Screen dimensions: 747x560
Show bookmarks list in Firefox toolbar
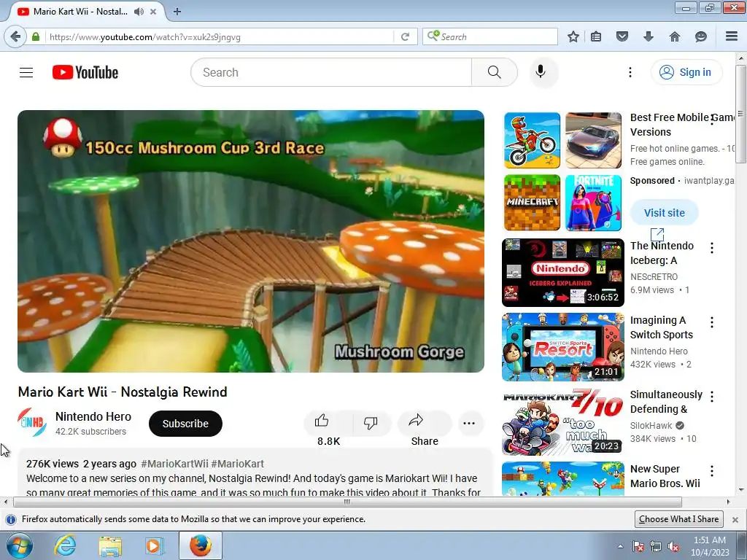[596, 36]
